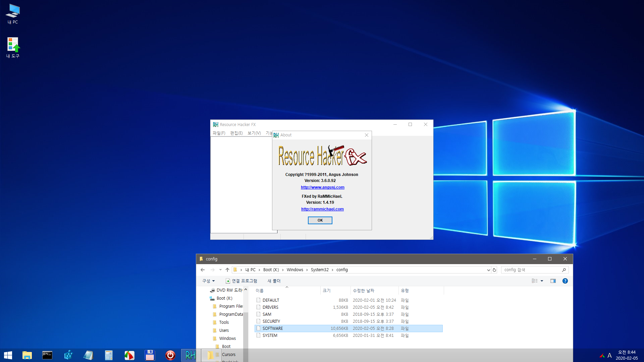The height and width of the screenshot is (362, 644).
Task: Open the http://www.angusj.com link
Action: point(323,187)
